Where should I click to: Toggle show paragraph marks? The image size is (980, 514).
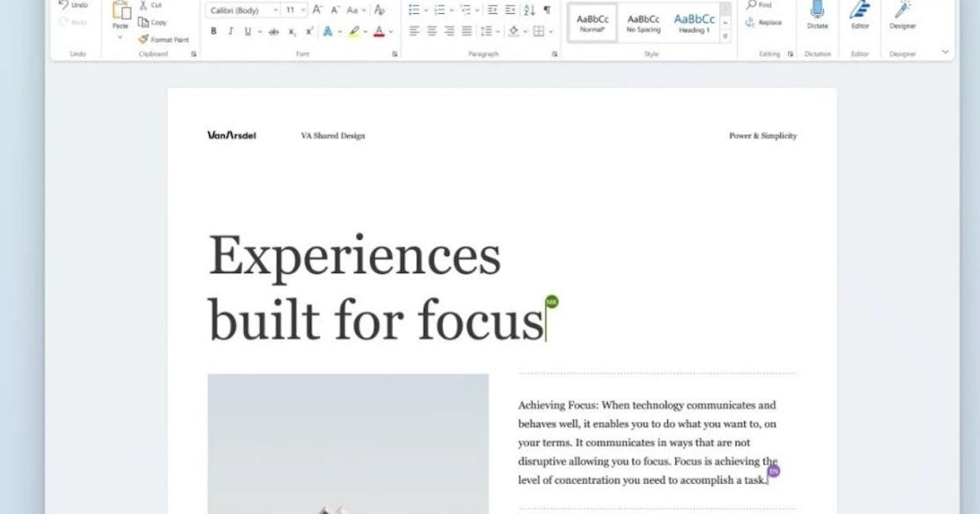[x=547, y=10]
